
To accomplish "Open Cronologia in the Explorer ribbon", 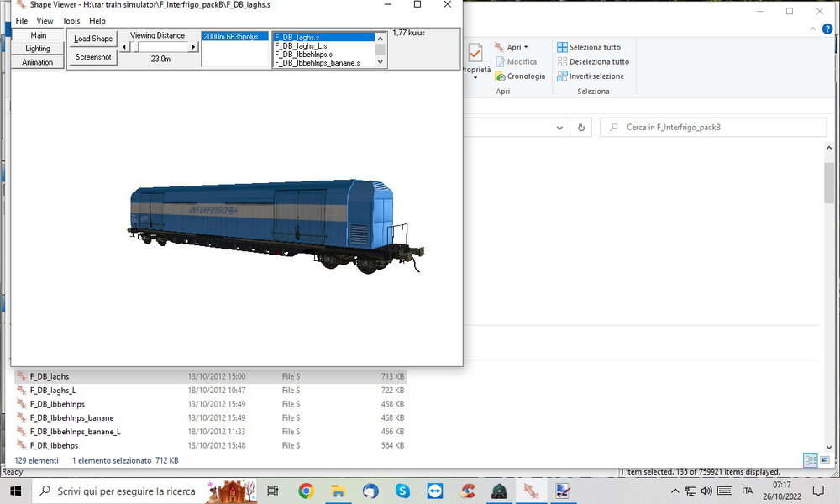I will pyautogui.click(x=520, y=76).
